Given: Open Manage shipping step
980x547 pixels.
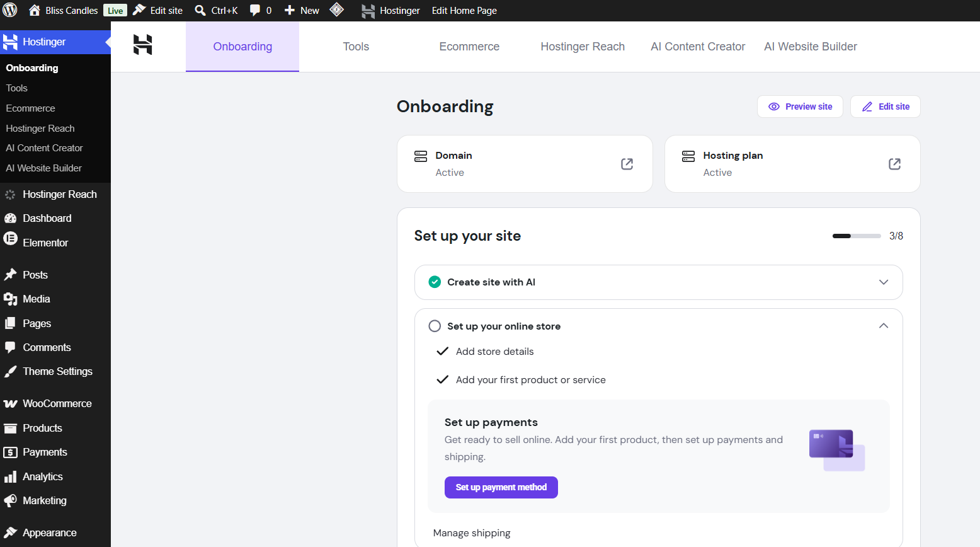Looking at the screenshot, I should tap(472, 533).
